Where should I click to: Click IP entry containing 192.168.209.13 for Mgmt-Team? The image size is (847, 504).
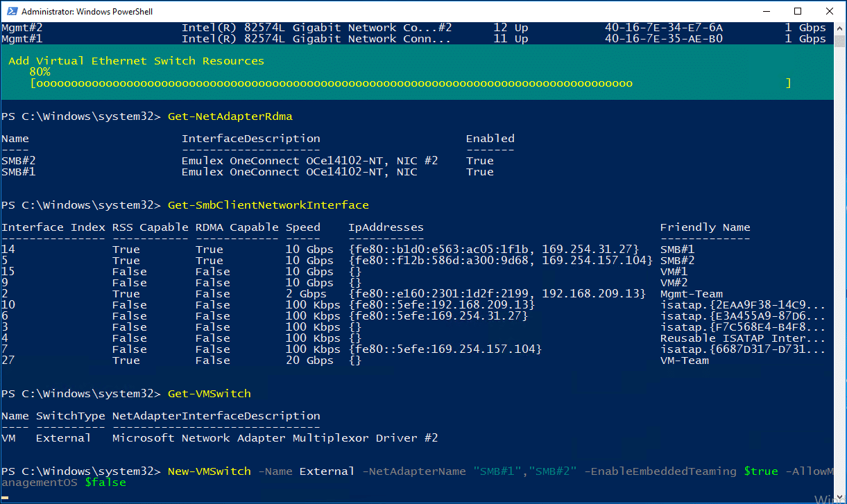pyautogui.click(x=497, y=294)
